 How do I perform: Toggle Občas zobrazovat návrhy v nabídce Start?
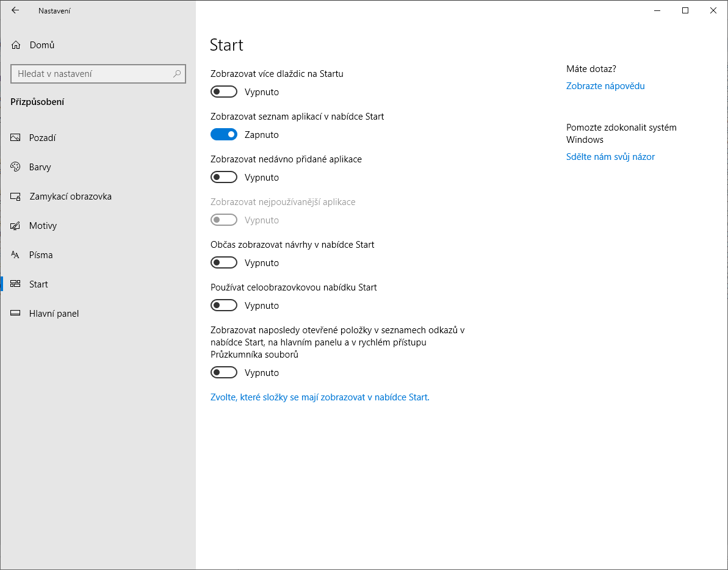point(224,263)
